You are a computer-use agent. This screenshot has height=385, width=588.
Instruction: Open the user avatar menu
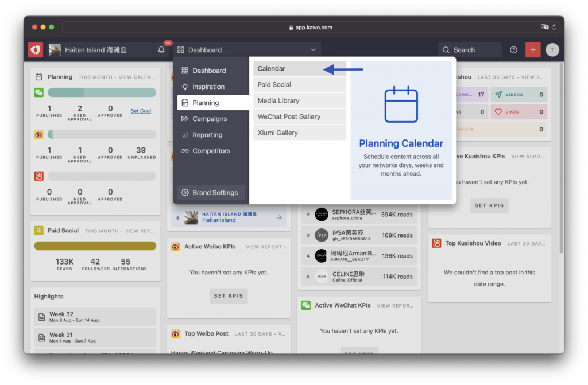pos(552,50)
